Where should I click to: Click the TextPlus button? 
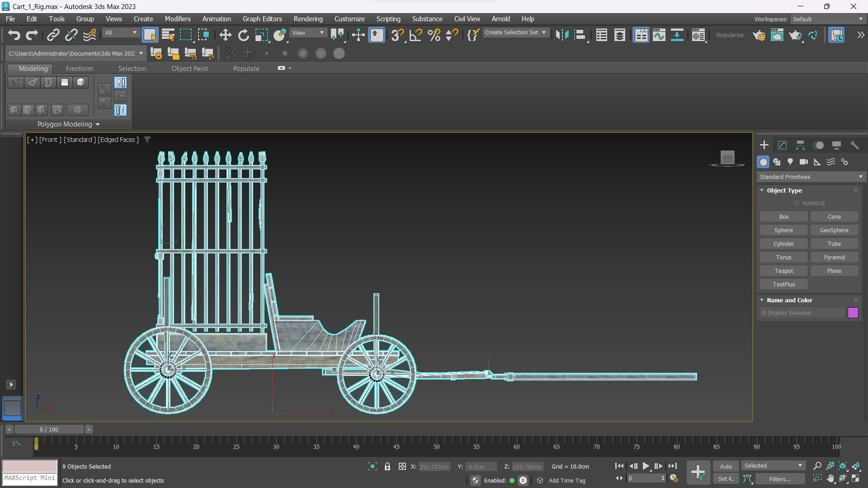coord(783,285)
